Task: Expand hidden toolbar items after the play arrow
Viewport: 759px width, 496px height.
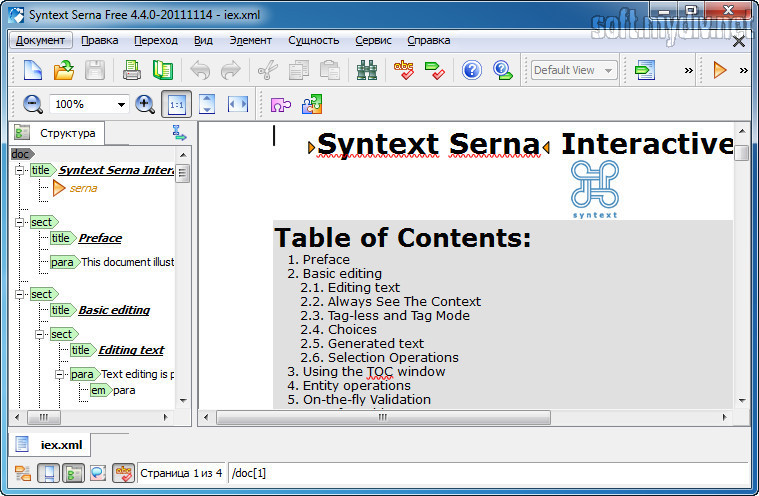Action: [x=744, y=71]
